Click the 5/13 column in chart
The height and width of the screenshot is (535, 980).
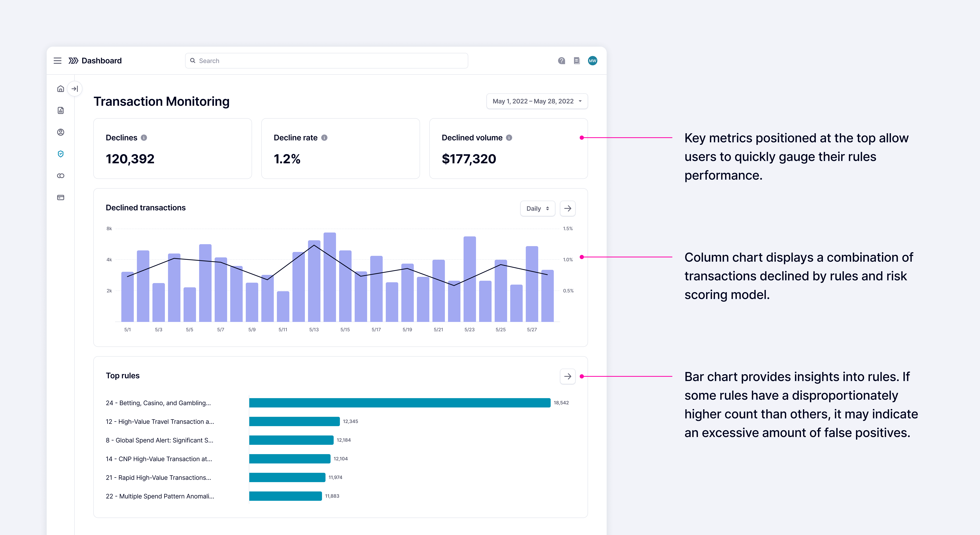pos(314,281)
